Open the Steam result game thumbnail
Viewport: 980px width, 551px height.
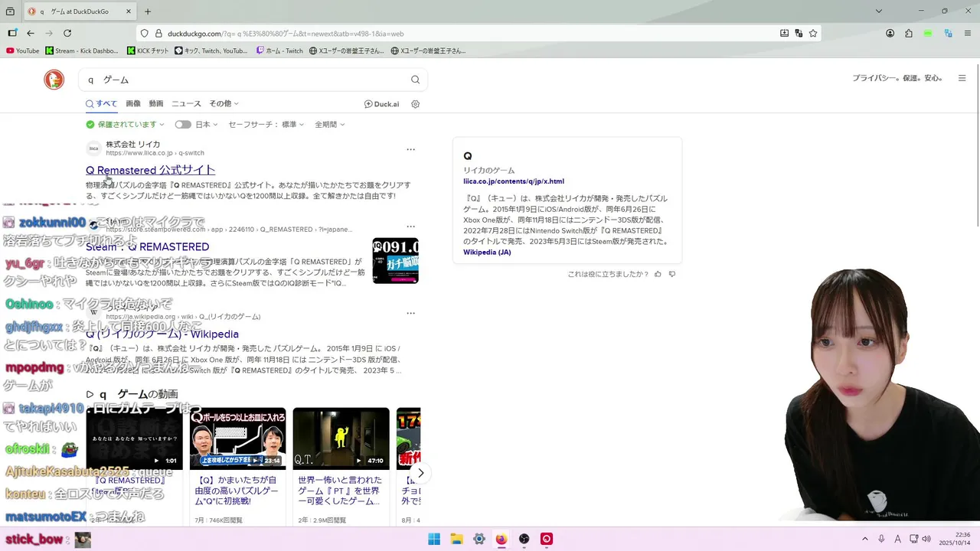pyautogui.click(x=395, y=261)
